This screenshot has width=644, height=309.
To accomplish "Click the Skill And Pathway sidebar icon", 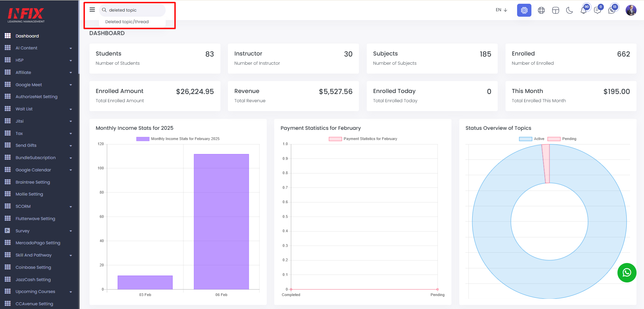I will pyautogui.click(x=8, y=255).
